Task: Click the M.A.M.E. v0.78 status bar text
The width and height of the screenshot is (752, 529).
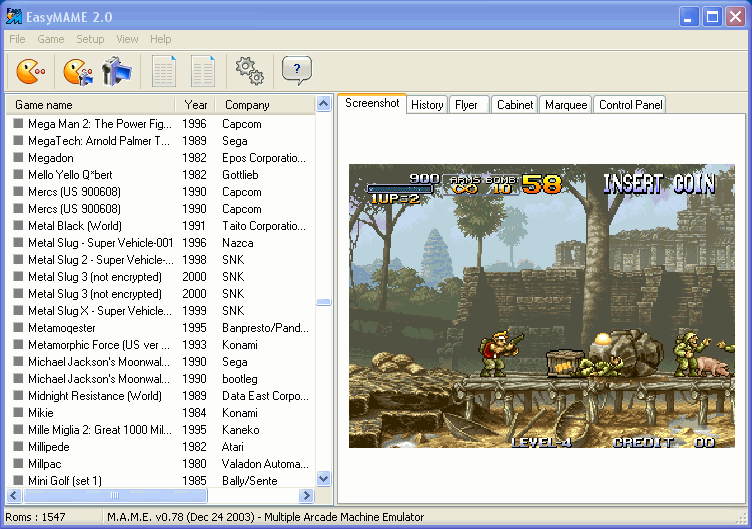Action: tap(265, 517)
